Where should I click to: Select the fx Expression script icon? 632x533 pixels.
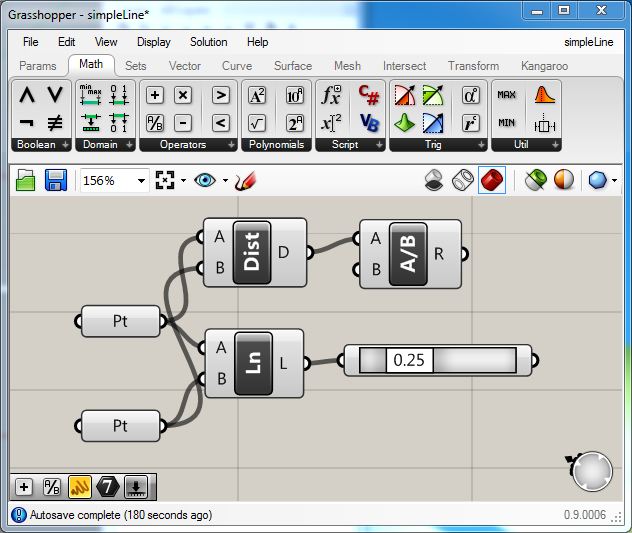click(x=331, y=95)
